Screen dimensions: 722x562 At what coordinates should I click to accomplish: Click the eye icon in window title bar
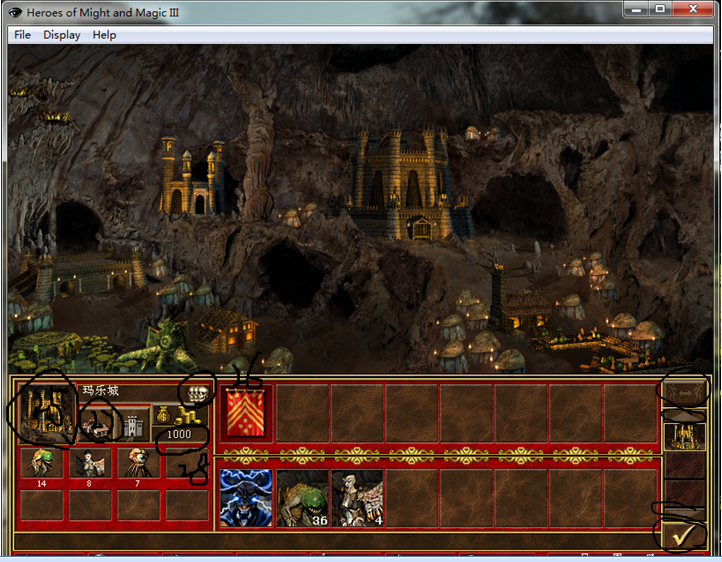pyautogui.click(x=15, y=12)
